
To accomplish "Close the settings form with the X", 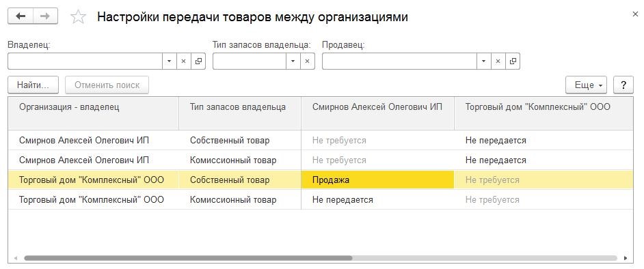I will [635, 14].
